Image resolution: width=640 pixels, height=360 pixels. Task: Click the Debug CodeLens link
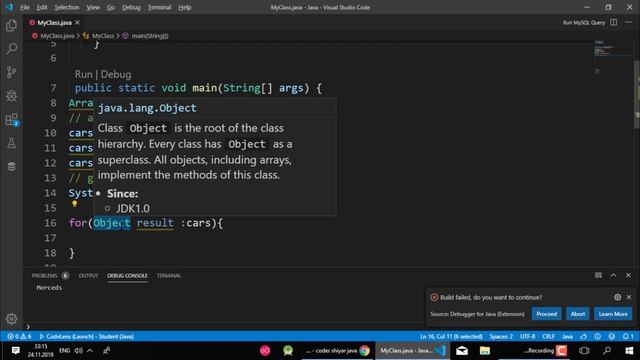tap(116, 74)
